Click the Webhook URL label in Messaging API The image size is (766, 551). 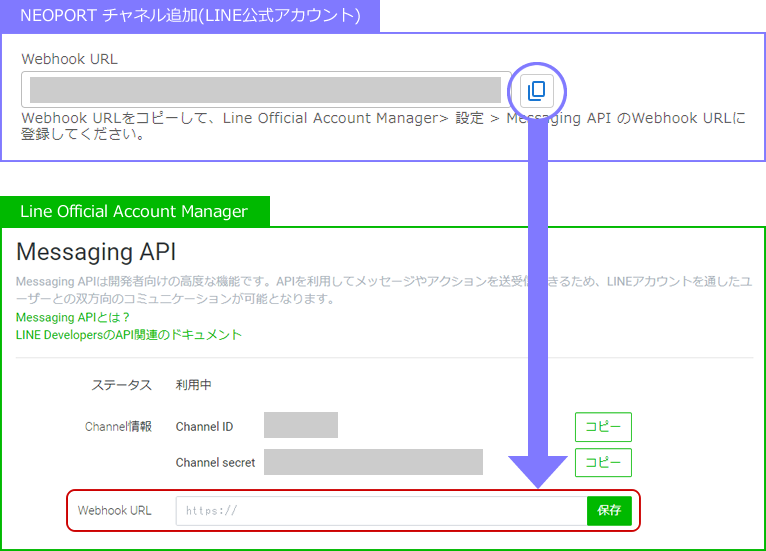pyautogui.click(x=115, y=510)
